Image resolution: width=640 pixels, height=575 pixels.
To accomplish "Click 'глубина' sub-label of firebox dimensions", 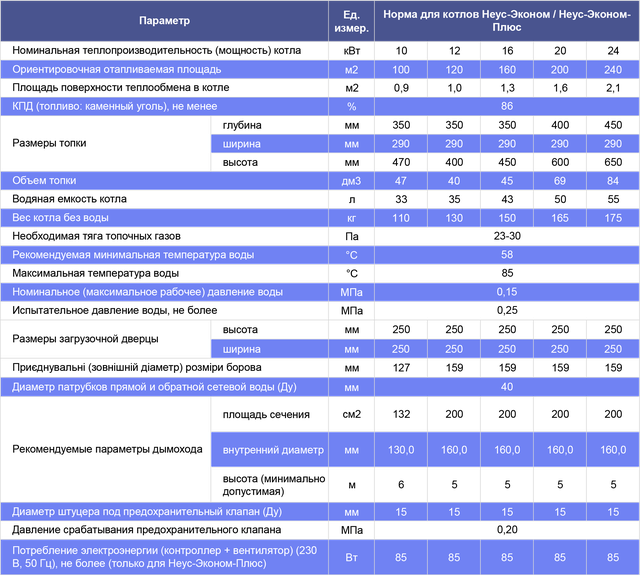I will click(242, 125).
